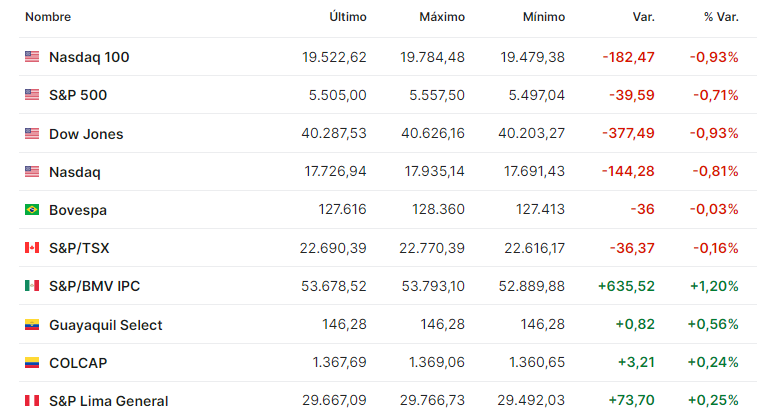
Task: Sort by the Máximo column header
Action: pyautogui.click(x=442, y=17)
